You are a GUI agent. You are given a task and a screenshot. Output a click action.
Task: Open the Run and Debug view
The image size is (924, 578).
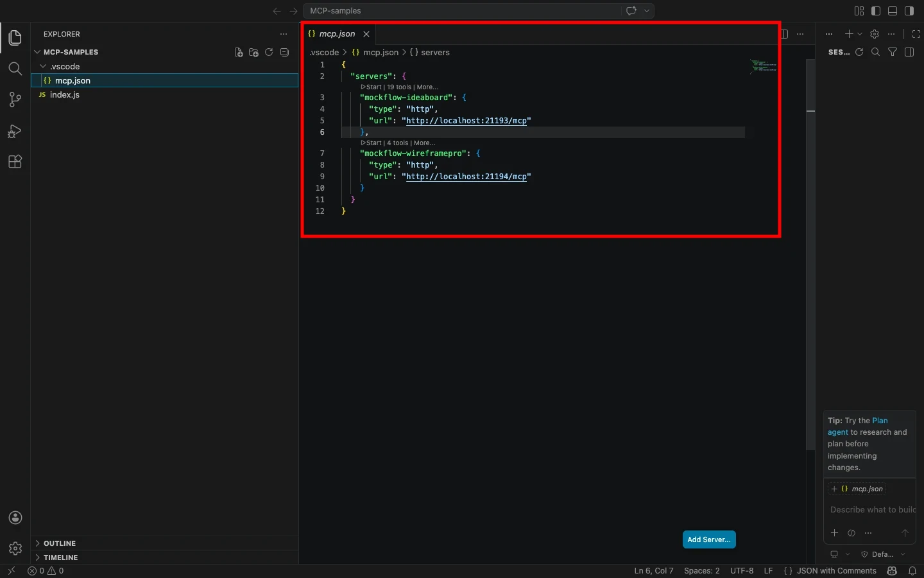pyautogui.click(x=15, y=131)
